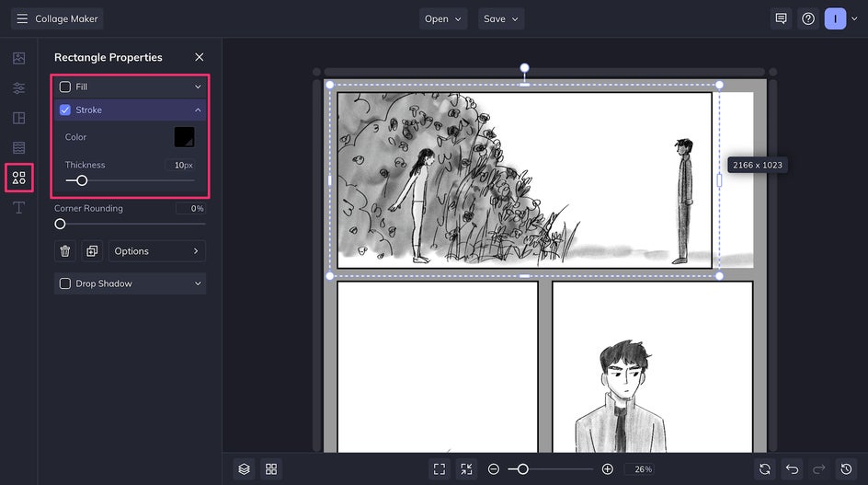
Task: Disable the Stroke checkbox
Action: [x=65, y=110]
